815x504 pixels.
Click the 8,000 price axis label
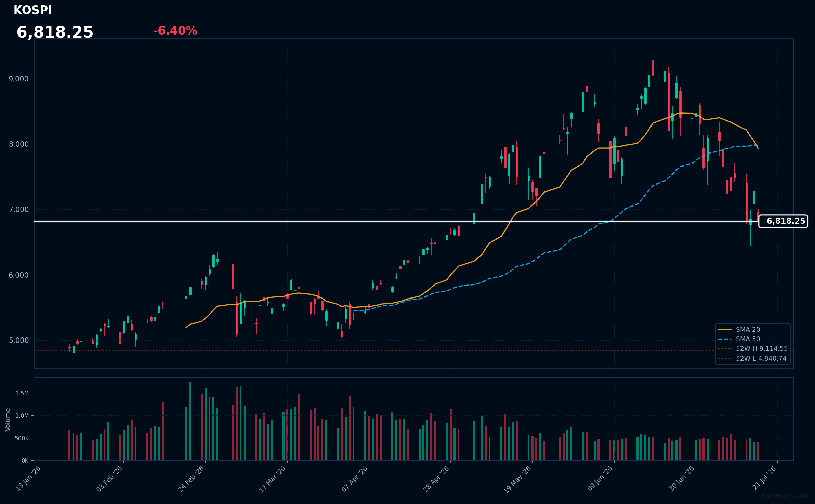19,144
